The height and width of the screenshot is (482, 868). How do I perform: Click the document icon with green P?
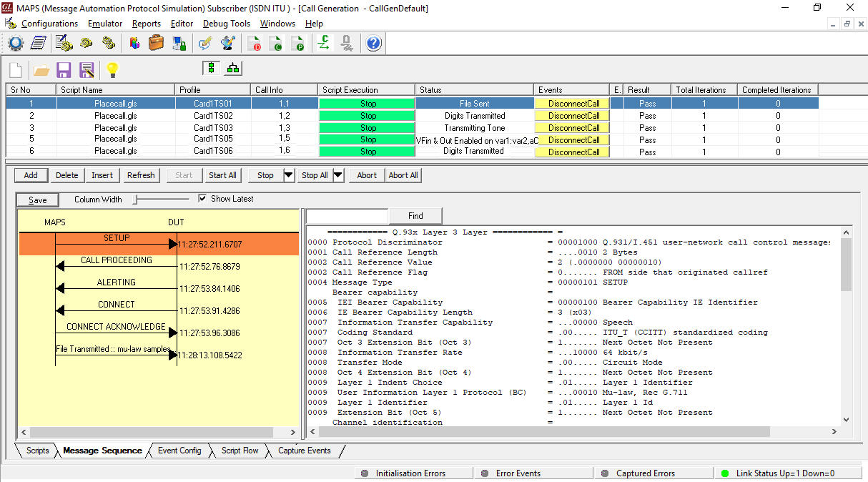click(x=299, y=44)
